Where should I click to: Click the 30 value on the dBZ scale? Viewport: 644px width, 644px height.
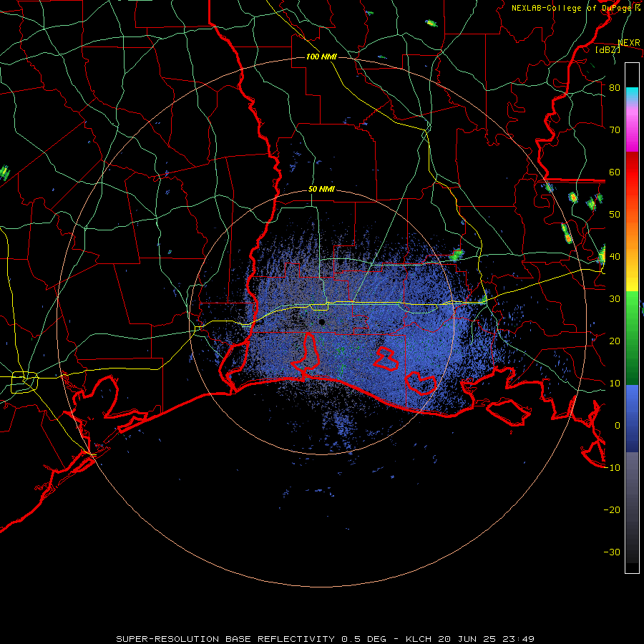pos(615,299)
